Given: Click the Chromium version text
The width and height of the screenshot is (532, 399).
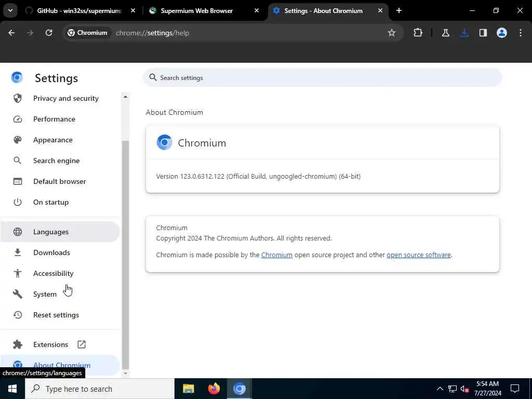Looking at the screenshot, I should pos(258,177).
